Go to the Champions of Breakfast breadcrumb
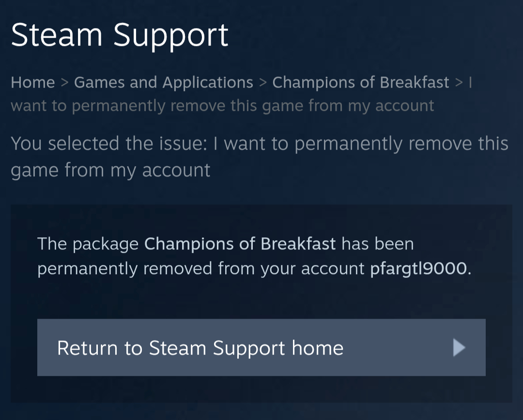Image resolution: width=523 pixels, height=420 pixels. (361, 82)
